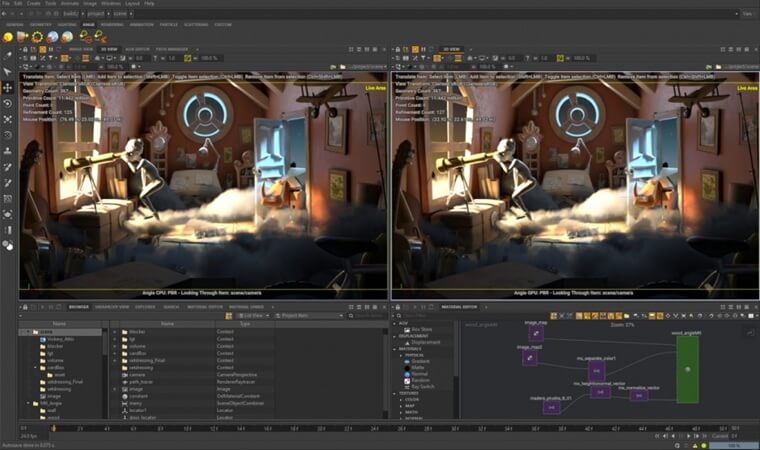Screen dimensions: 760x450
Task: Select the green wood_angleMtl node
Action: (687, 369)
